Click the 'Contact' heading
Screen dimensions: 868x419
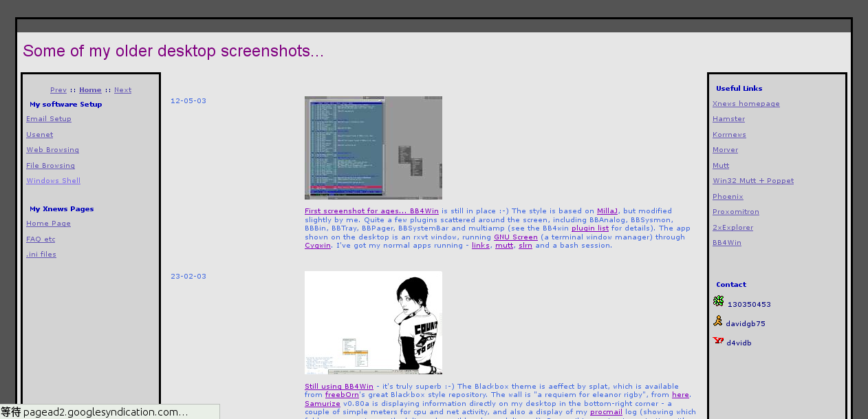pos(731,285)
